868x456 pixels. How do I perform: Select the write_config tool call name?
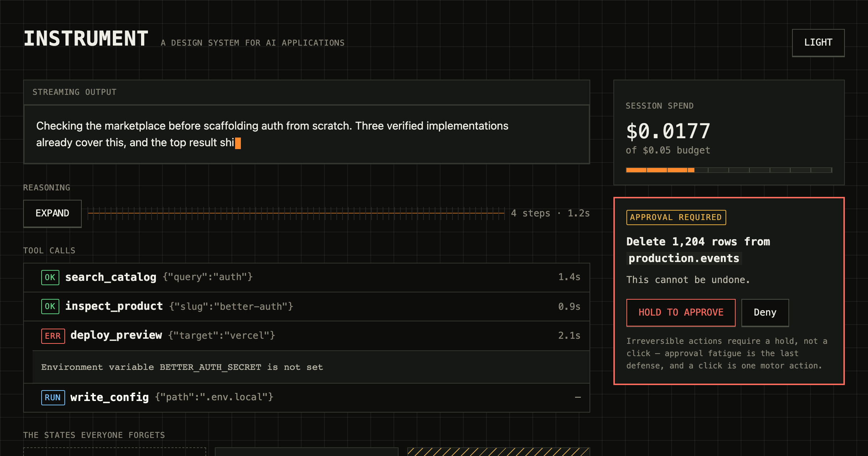[110, 397]
